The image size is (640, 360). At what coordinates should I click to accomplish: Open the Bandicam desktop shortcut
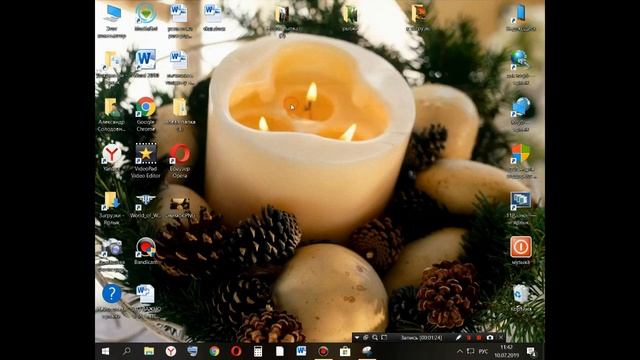pyautogui.click(x=146, y=251)
